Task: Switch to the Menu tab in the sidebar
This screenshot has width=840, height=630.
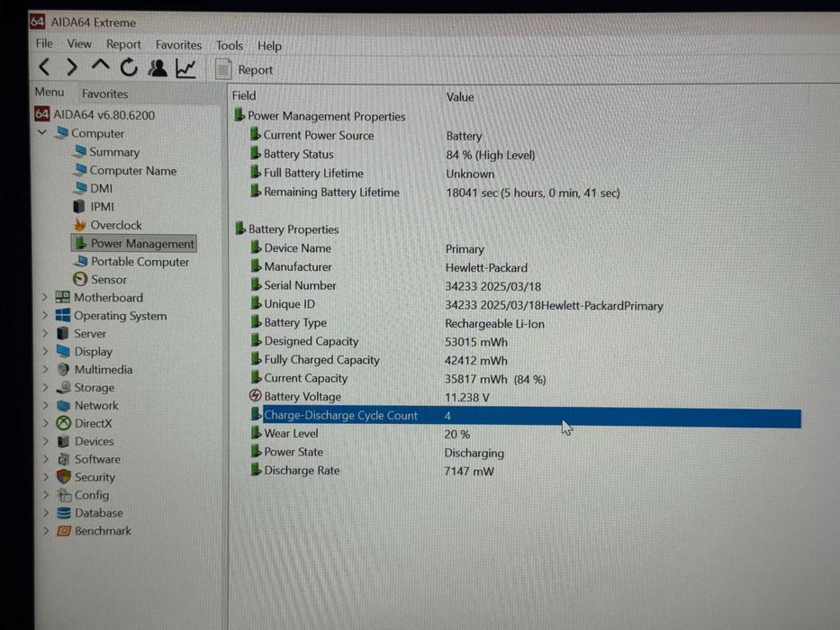Action: point(50,92)
